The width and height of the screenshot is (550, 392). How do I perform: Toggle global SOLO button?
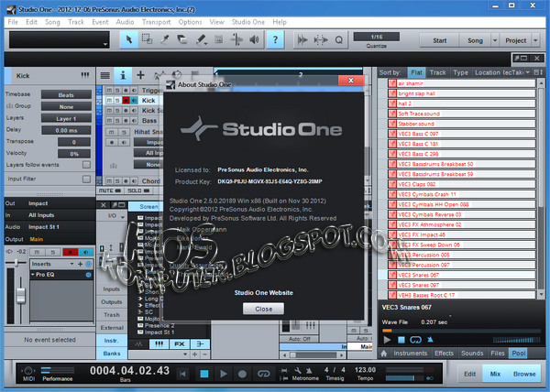tap(138, 191)
